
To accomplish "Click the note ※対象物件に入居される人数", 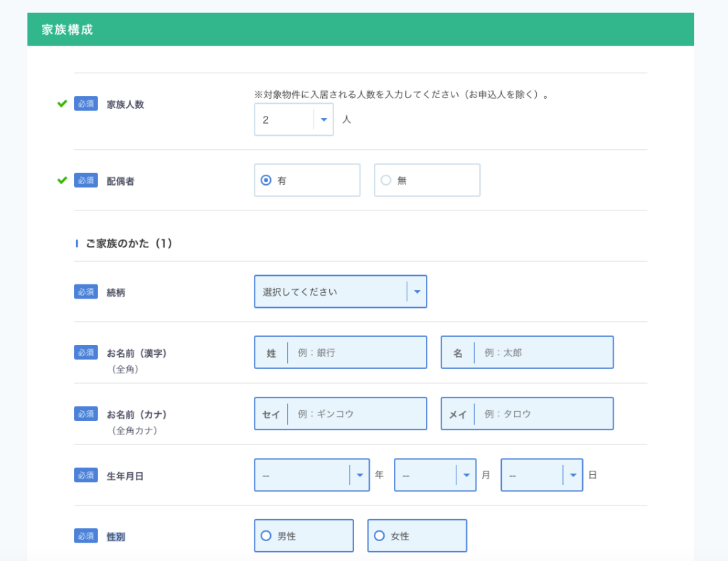I will pyautogui.click(x=402, y=95).
